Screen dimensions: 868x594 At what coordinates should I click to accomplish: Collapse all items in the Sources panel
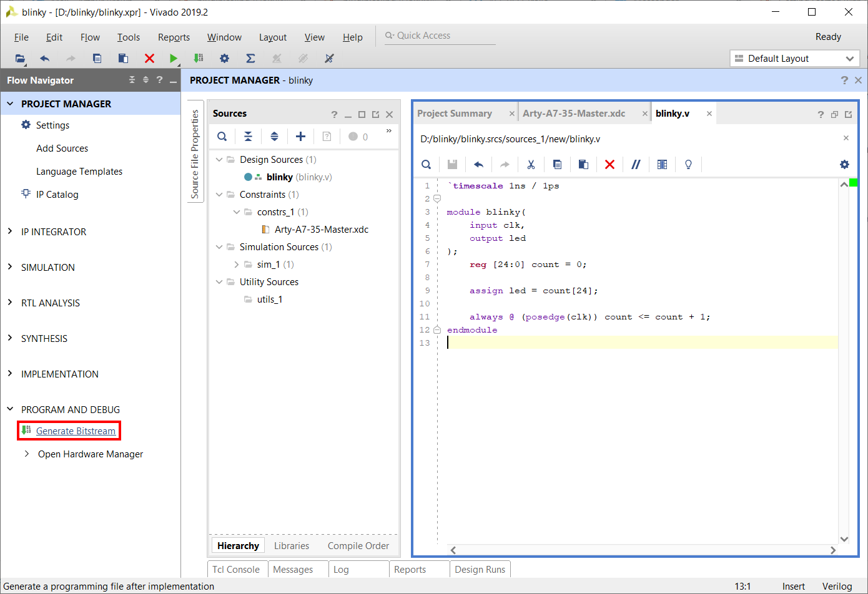click(248, 137)
